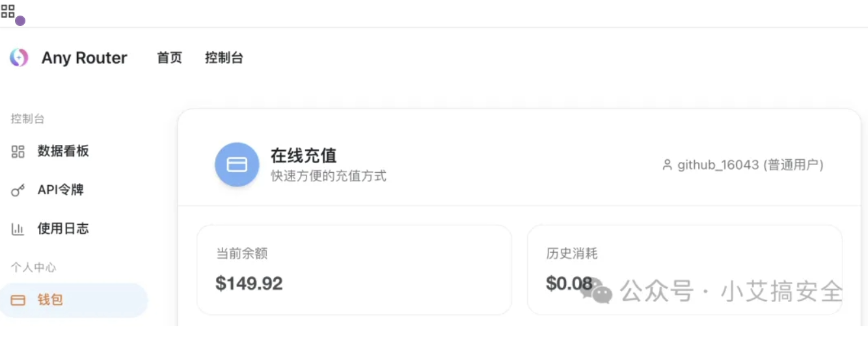
Task: Click the key icon for API令牌
Action: click(x=18, y=190)
